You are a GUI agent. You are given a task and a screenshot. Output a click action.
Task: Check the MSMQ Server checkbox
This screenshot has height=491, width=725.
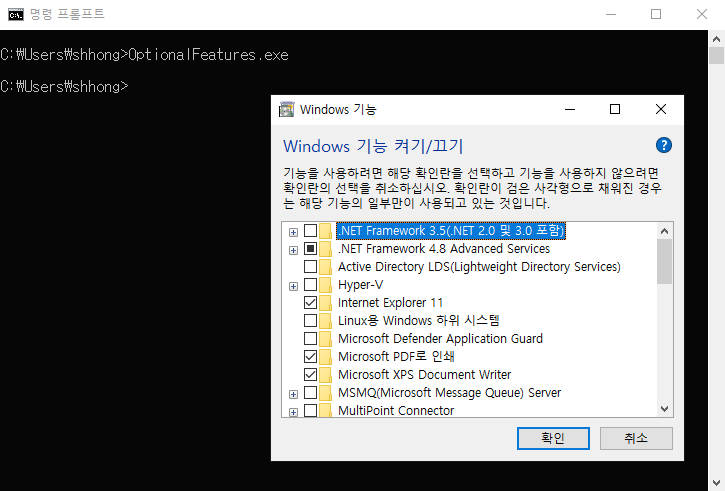pyautogui.click(x=310, y=393)
